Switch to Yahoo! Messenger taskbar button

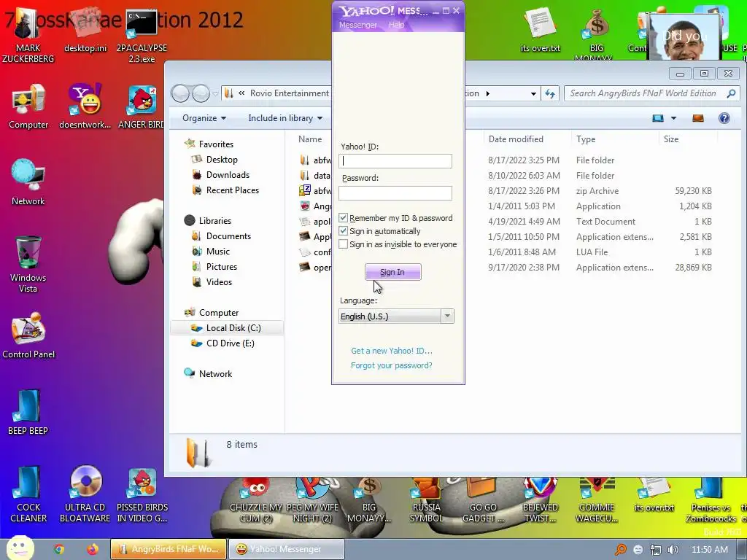pyautogui.click(x=286, y=549)
